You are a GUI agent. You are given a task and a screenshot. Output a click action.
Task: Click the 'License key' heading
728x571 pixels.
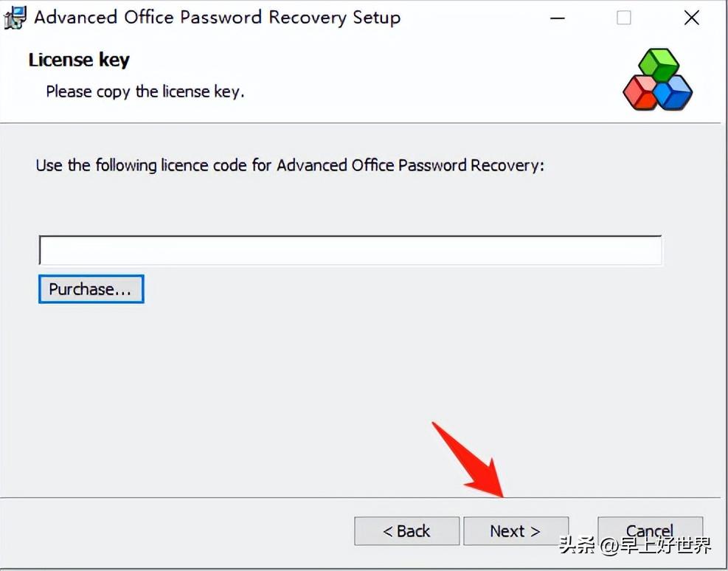(x=79, y=60)
